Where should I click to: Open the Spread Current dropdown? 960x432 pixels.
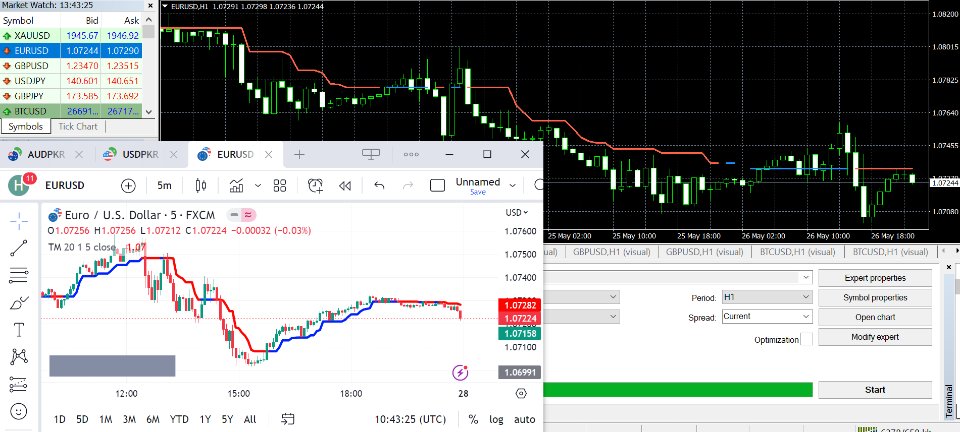[x=767, y=316]
